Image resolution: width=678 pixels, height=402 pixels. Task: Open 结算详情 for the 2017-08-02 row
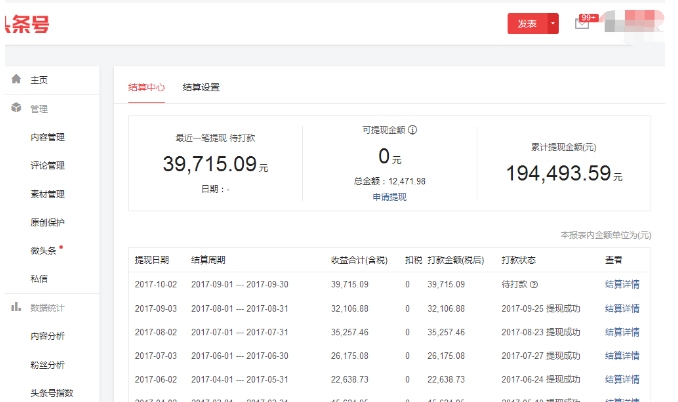pyautogui.click(x=622, y=331)
